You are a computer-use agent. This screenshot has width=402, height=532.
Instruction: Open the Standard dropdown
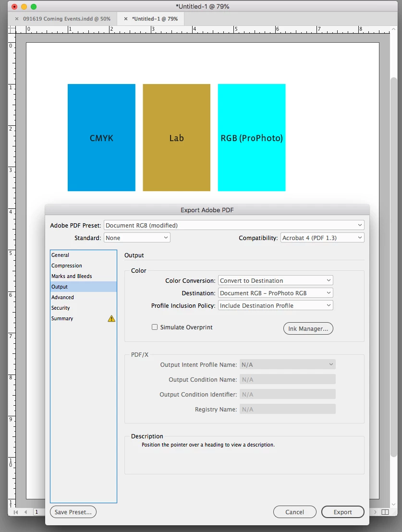(x=137, y=238)
